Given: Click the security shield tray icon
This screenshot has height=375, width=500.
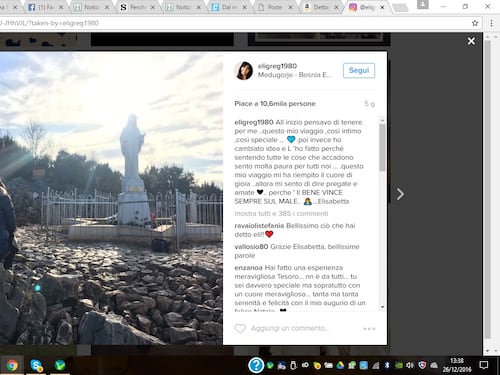Looking at the screenshot, I should tap(422, 365).
